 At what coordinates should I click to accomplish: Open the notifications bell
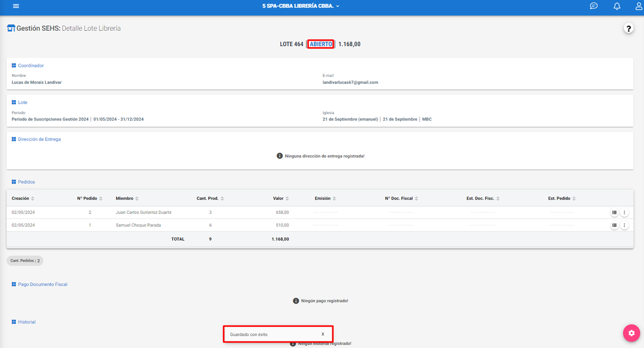click(617, 6)
